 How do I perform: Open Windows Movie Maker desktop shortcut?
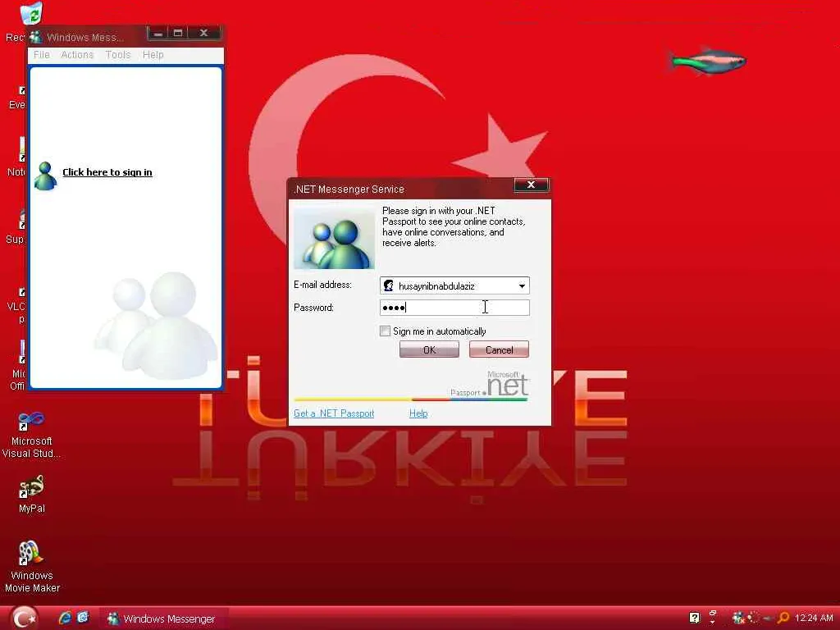click(x=31, y=567)
